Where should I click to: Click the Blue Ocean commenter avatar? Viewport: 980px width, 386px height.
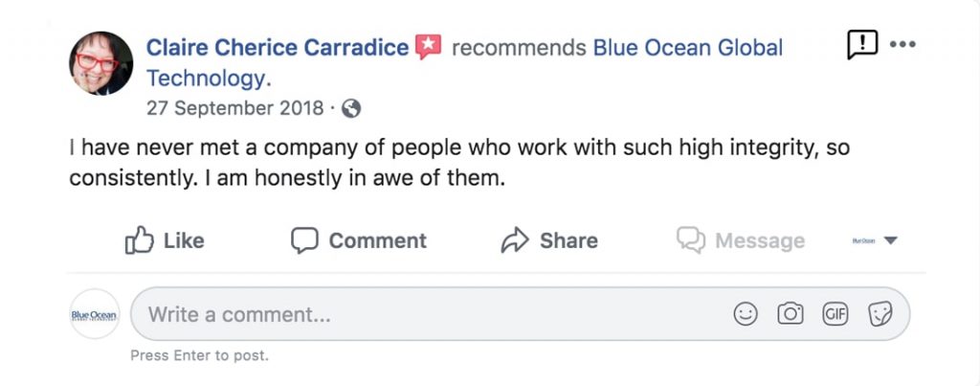tap(94, 314)
